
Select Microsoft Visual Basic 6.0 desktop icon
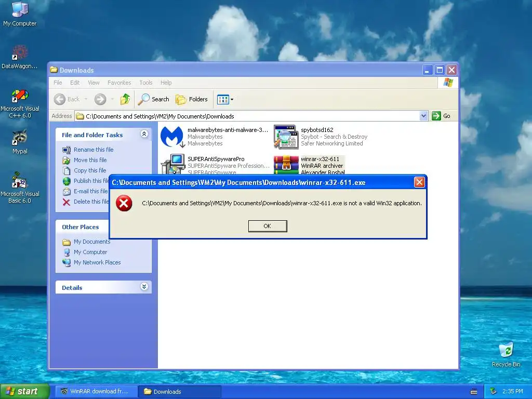coord(20,188)
